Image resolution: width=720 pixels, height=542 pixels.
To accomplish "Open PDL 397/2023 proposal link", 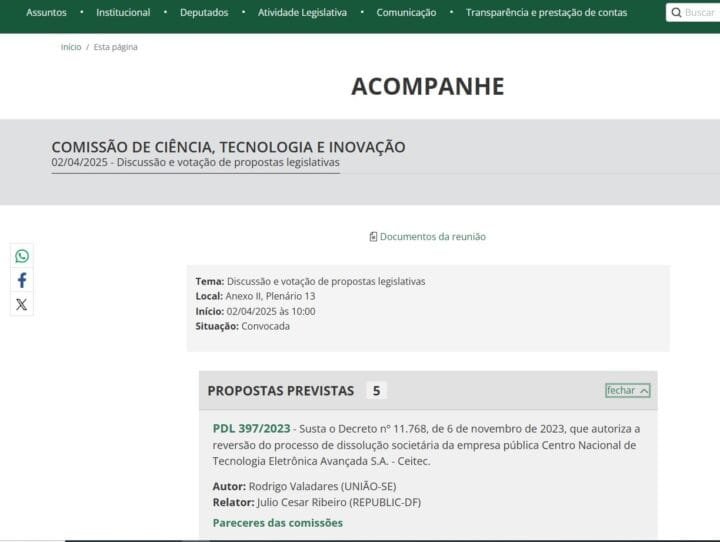I will coord(251,428).
